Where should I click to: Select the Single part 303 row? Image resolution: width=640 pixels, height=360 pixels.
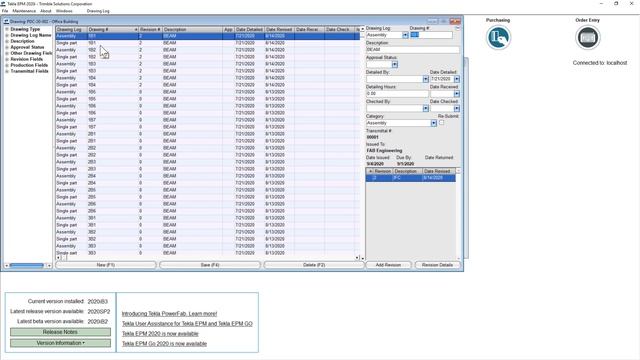[207, 253]
